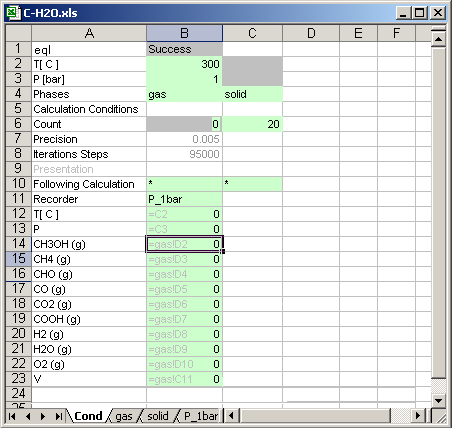
Task: Select column B header
Action: coord(184,33)
